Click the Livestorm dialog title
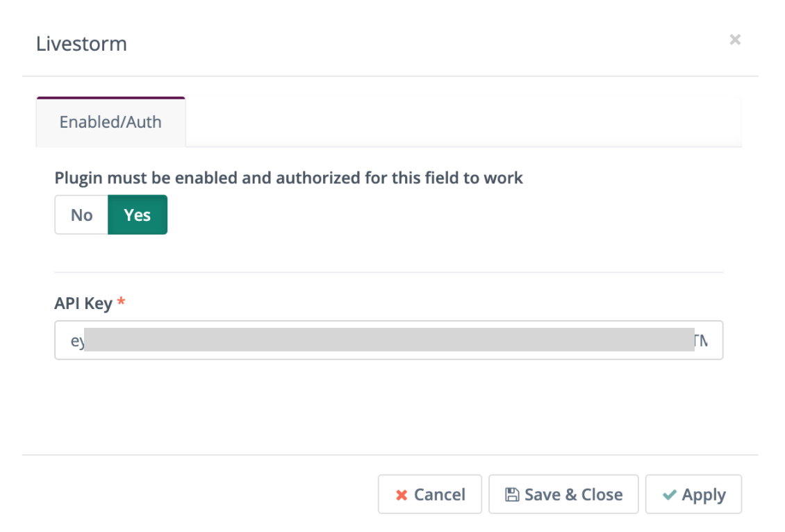This screenshot has height=532, width=785. click(x=81, y=44)
